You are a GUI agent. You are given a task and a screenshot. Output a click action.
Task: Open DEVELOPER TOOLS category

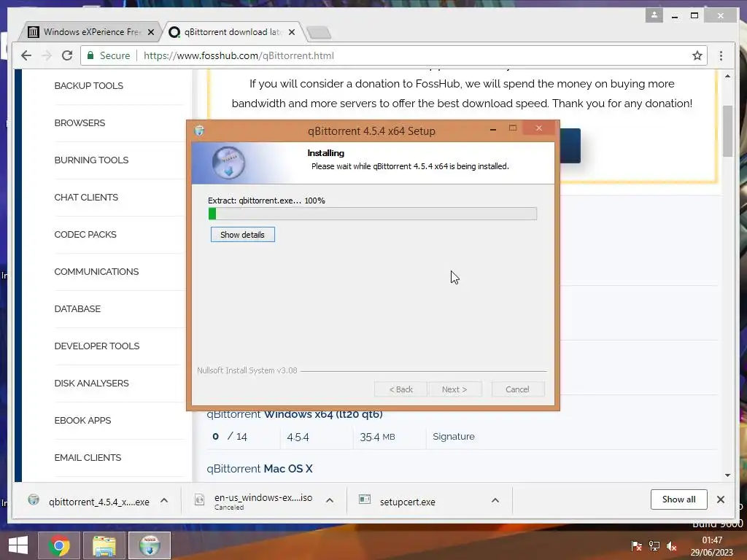[x=97, y=346]
